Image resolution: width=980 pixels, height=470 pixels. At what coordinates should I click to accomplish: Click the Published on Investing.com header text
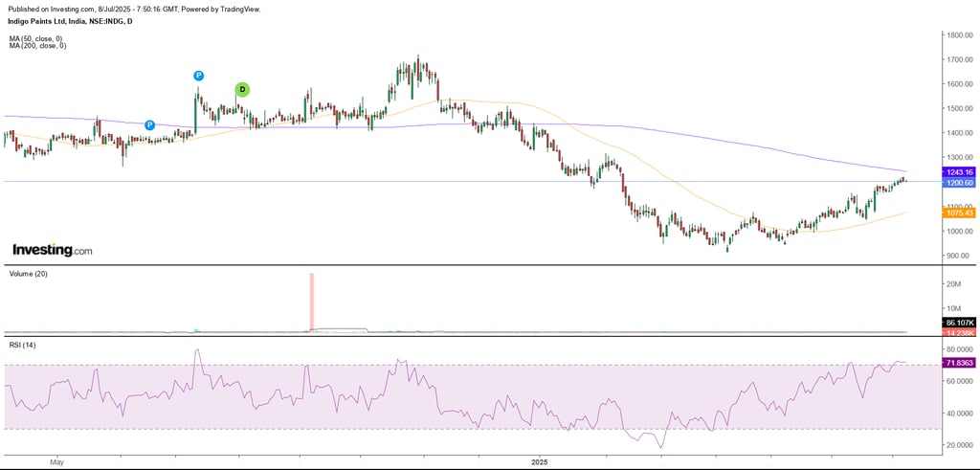[x=134, y=10]
